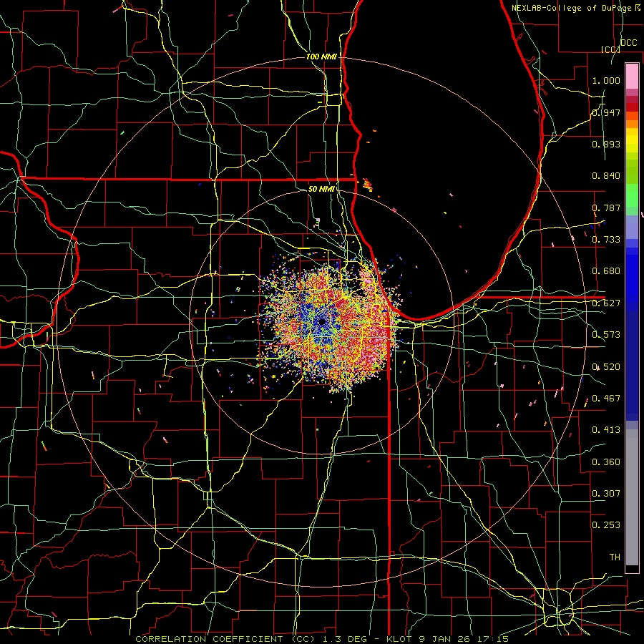
Task: Pick the pink band of the color scale
Action: point(632,76)
